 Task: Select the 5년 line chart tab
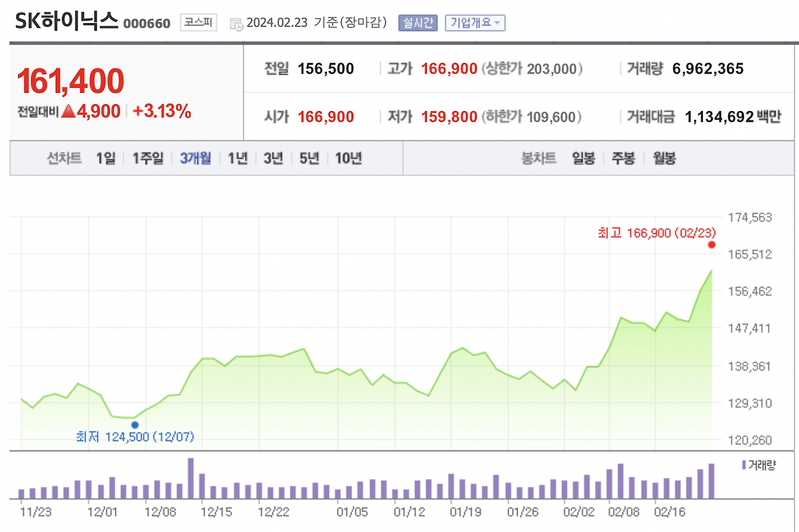click(x=309, y=158)
